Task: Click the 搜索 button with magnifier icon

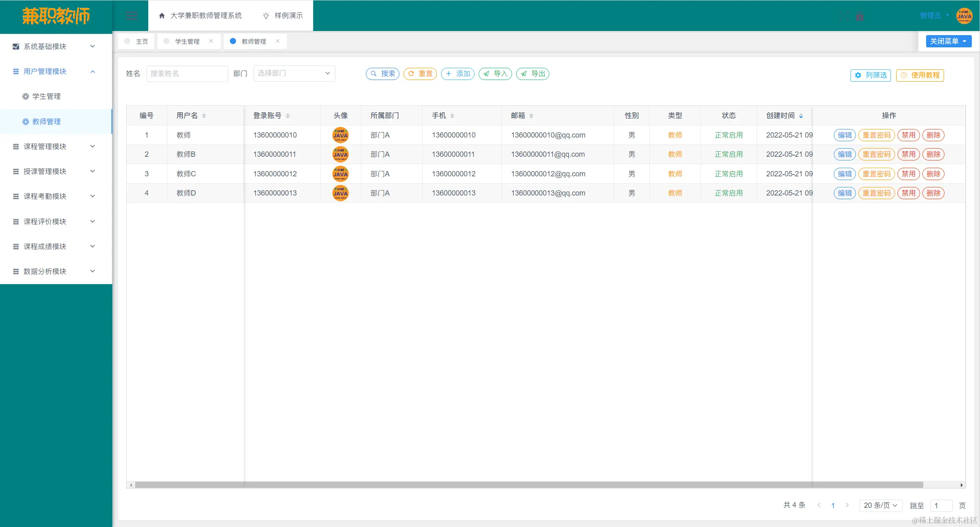Action: click(383, 74)
